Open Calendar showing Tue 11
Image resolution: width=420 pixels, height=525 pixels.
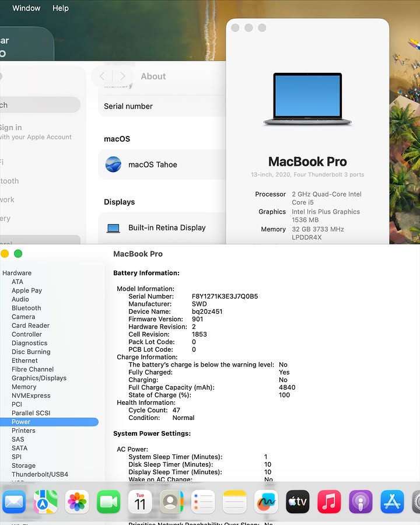(140, 502)
